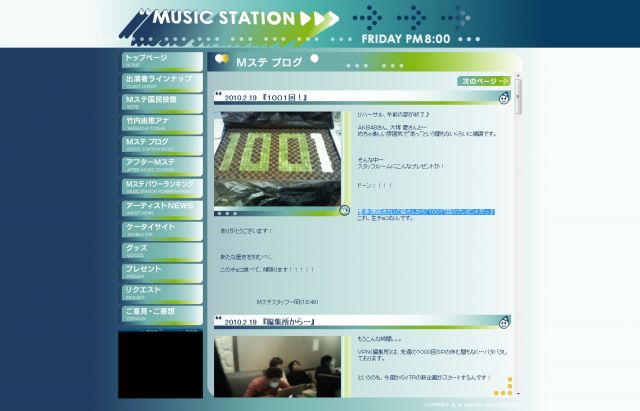The width and height of the screenshot is (640, 411).
Task: Click the black video panel below menu
Action: pos(160,364)
